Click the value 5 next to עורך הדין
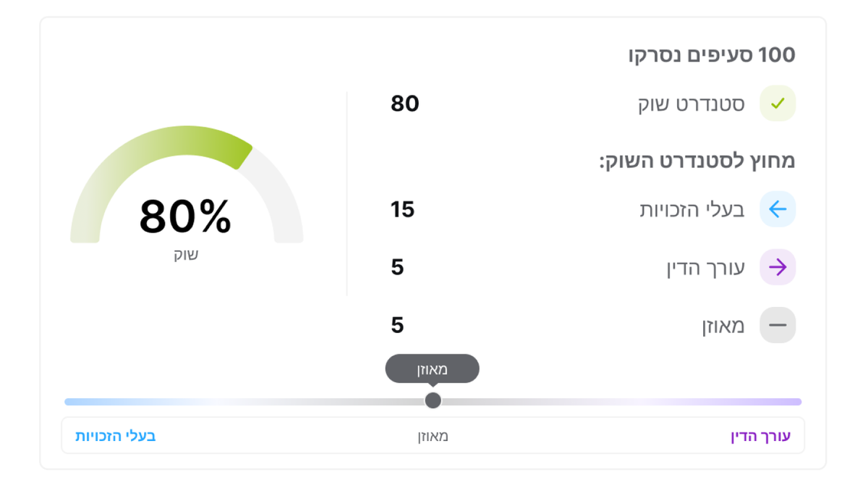The image size is (868, 488). (x=397, y=267)
